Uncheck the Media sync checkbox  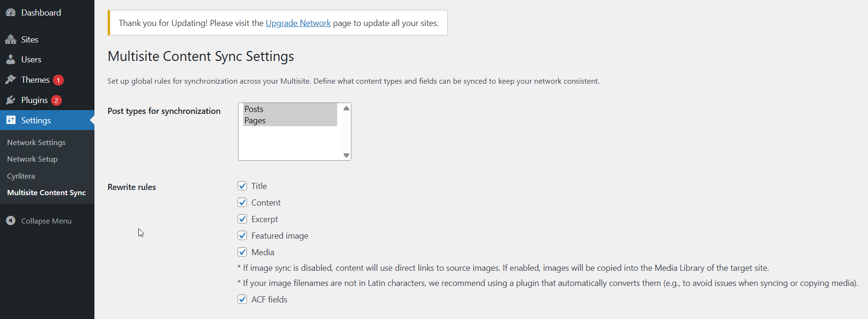click(242, 252)
